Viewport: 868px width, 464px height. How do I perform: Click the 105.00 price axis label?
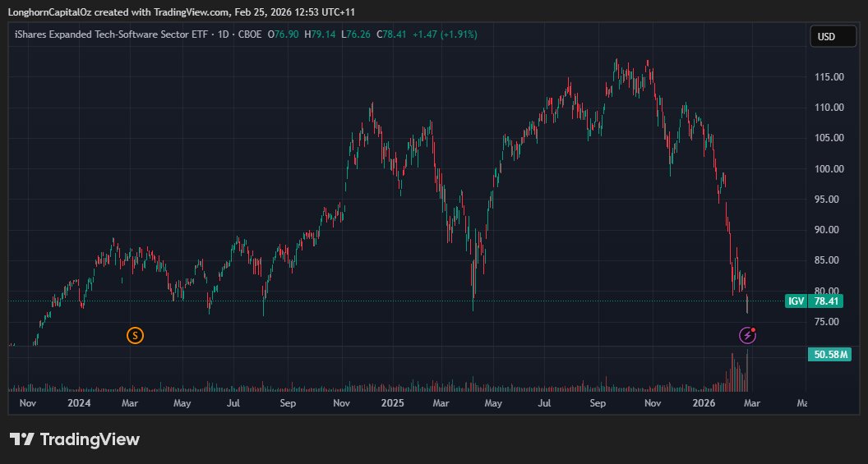(x=829, y=138)
